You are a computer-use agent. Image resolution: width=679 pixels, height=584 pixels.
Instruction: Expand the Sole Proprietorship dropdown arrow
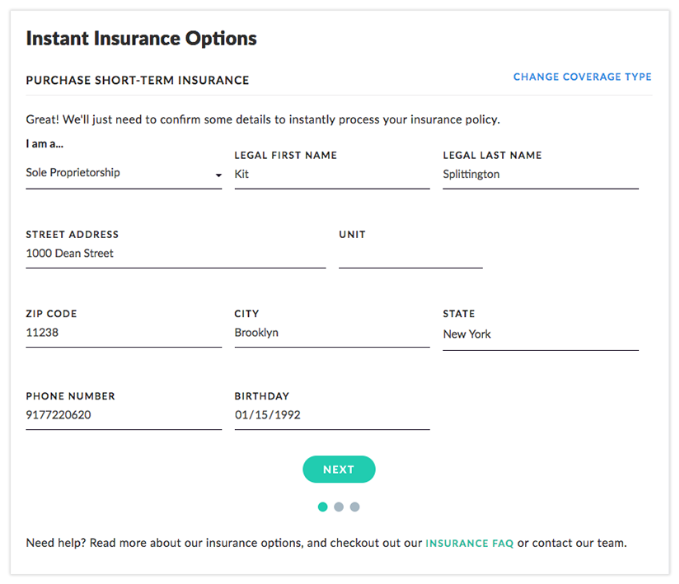coord(218,176)
